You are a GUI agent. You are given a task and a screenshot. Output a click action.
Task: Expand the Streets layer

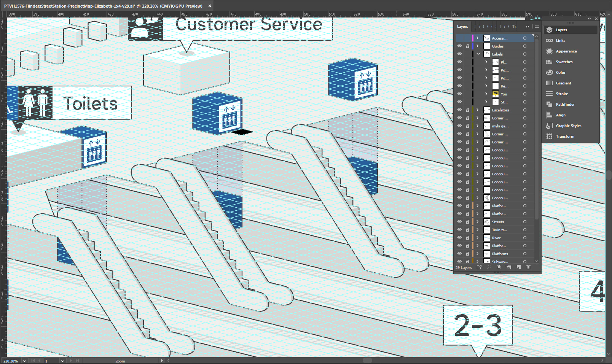478,222
